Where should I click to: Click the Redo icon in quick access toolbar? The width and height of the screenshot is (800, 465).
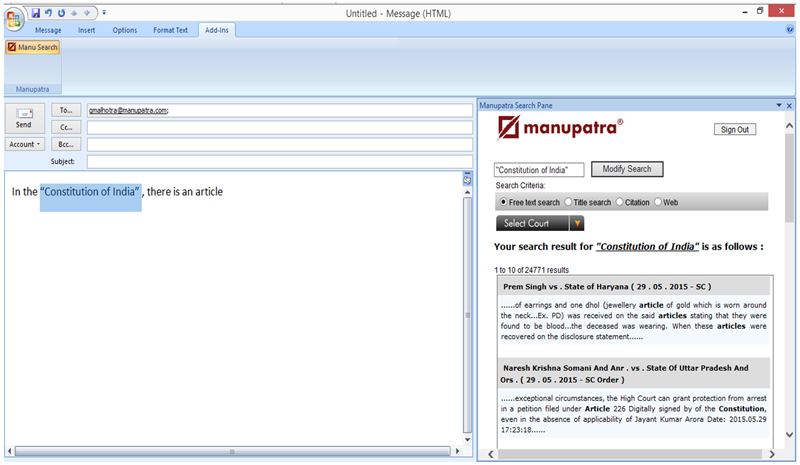coord(62,13)
